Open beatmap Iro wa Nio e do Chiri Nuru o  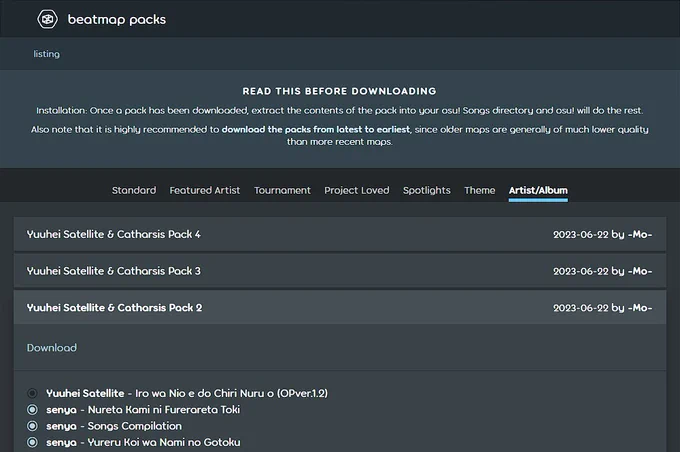pos(187,393)
